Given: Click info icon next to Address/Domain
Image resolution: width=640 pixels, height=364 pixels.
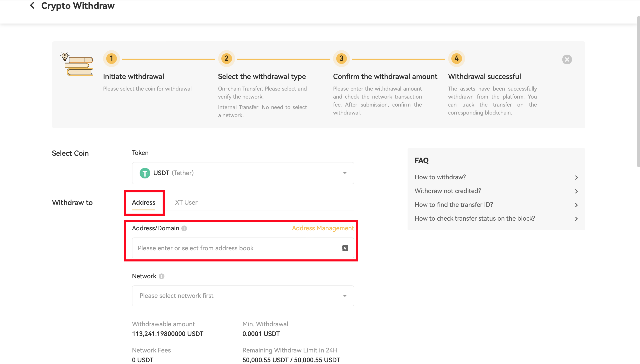Looking at the screenshot, I should [x=184, y=228].
